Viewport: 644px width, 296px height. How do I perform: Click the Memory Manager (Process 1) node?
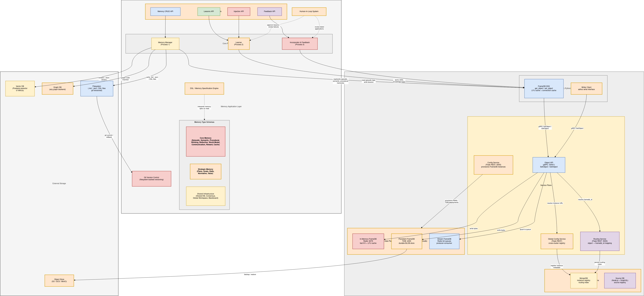(x=165, y=44)
